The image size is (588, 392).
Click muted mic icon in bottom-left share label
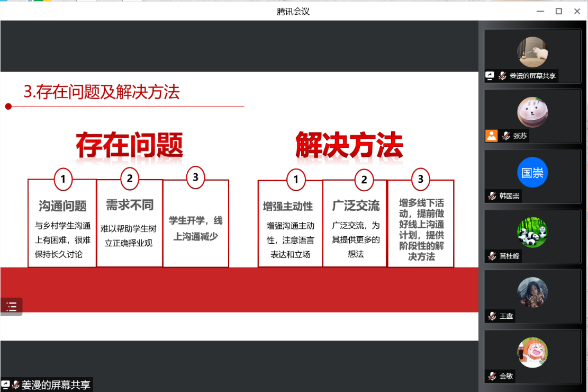click(16, 385)
